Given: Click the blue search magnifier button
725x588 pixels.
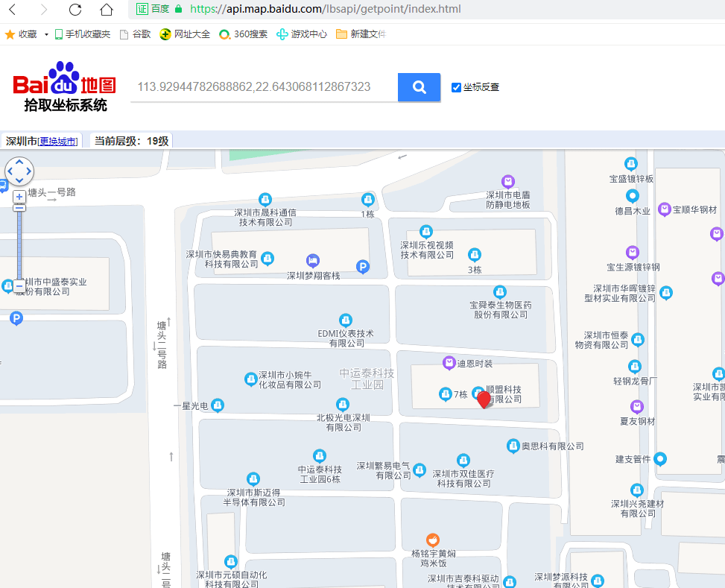Looking at the screenshot, I should [x=419, y=87].
